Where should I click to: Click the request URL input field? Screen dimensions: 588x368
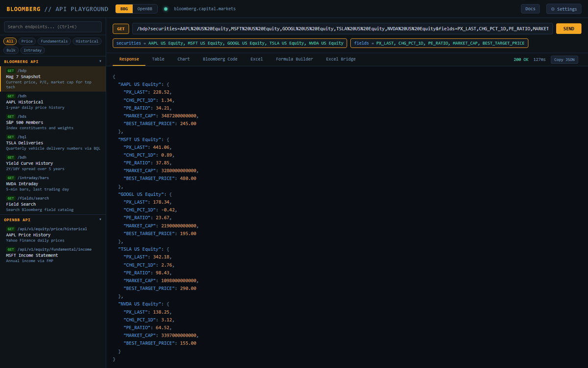coord(342,28)
